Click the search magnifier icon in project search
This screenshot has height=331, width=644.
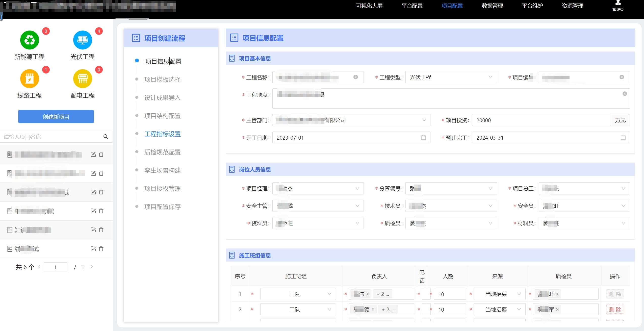pos(106,137)
